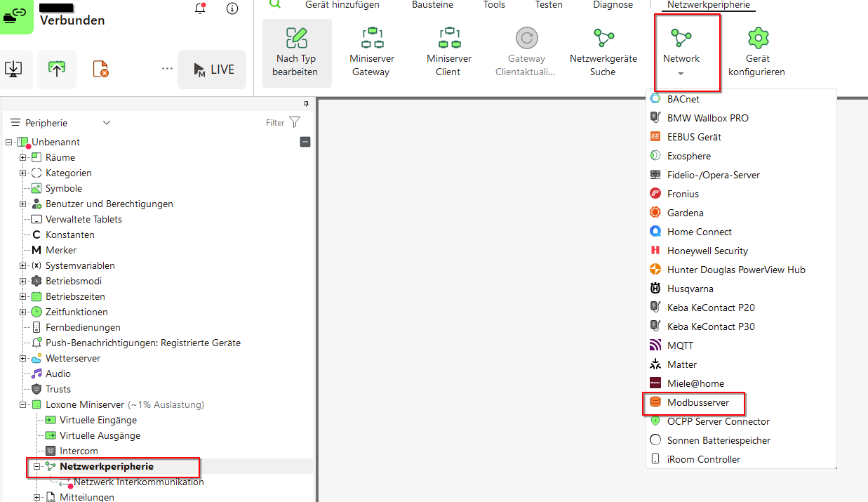Switch to the Testen tab
Viewport: 868px width, 502px height.
tap(549, 5)
